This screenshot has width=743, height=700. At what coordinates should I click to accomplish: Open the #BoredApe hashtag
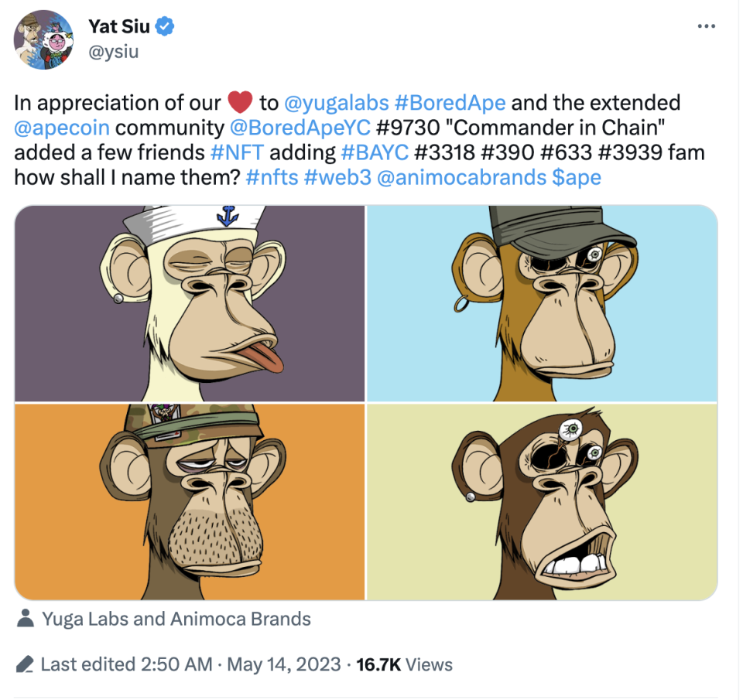450,103
